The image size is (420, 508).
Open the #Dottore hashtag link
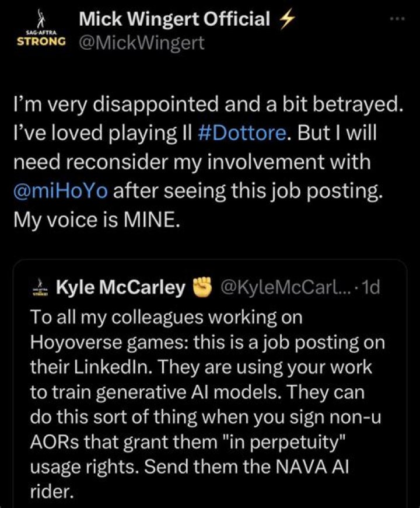(x=242, y=133)
